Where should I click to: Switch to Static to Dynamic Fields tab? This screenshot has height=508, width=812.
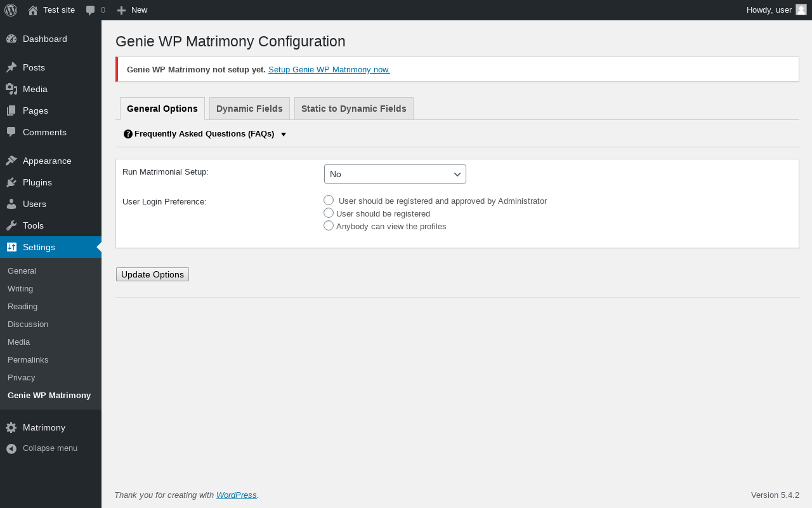tap(354, 109)
